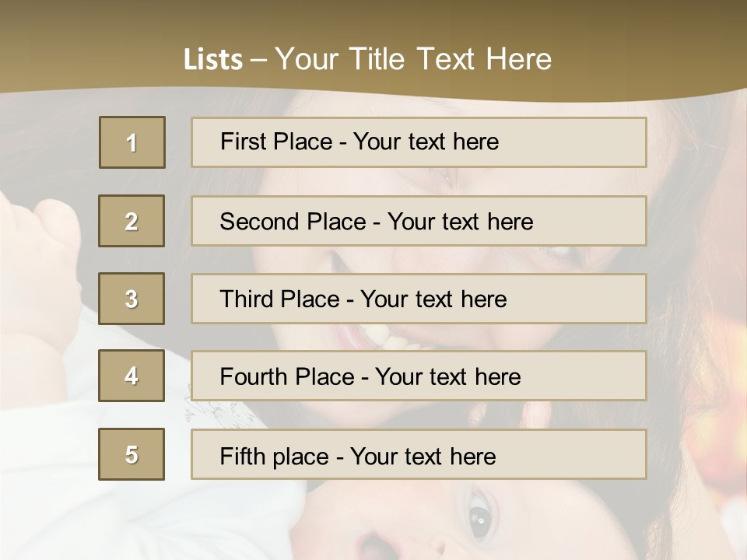Select the number 4 box
Image resolution: width=747 pixels, height=560 pixels.
[x=132, y=376]
